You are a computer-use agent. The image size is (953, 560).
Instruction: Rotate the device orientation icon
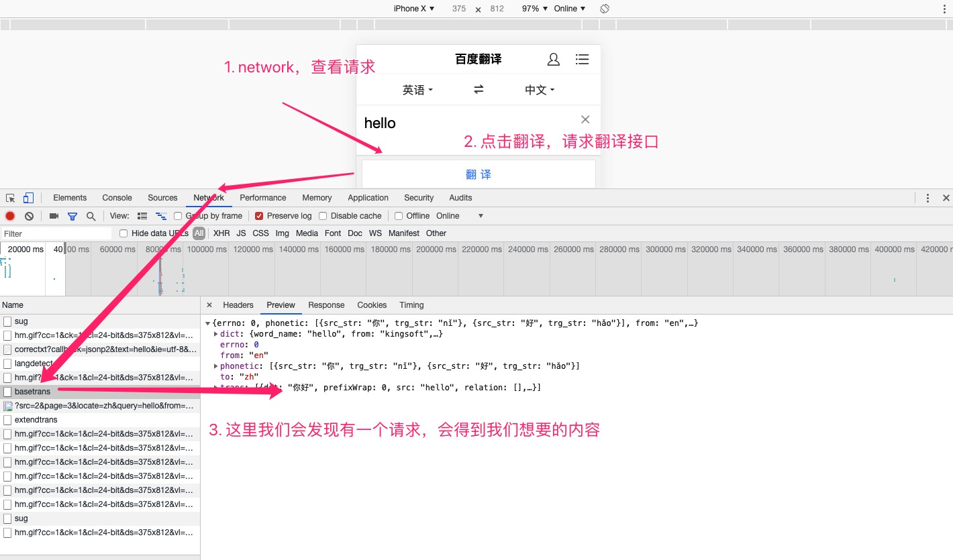pyautogui.click(x=605, y=9)
